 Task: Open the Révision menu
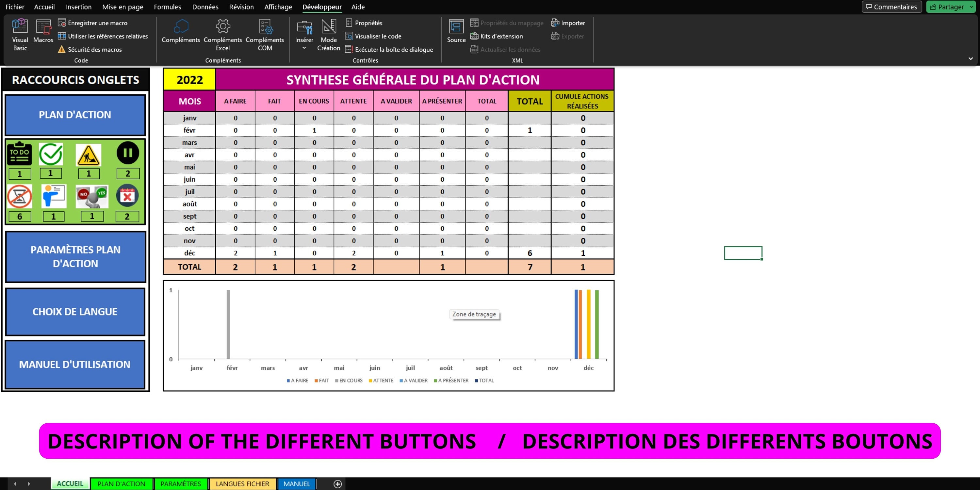point(241,7)
